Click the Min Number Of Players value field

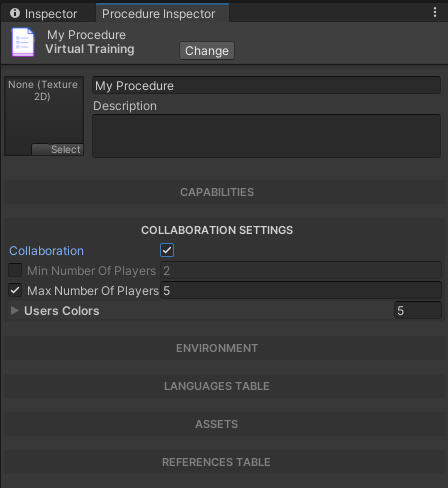[301, 270]
